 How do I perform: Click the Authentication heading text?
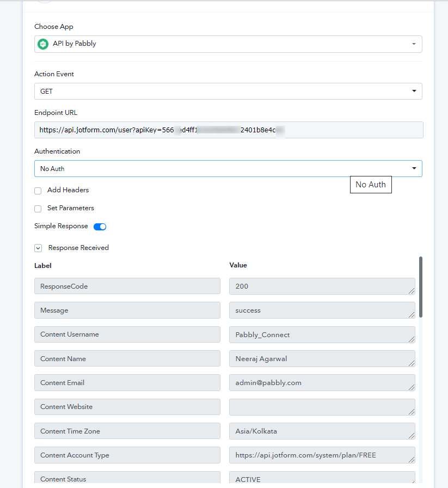(57, 151)
